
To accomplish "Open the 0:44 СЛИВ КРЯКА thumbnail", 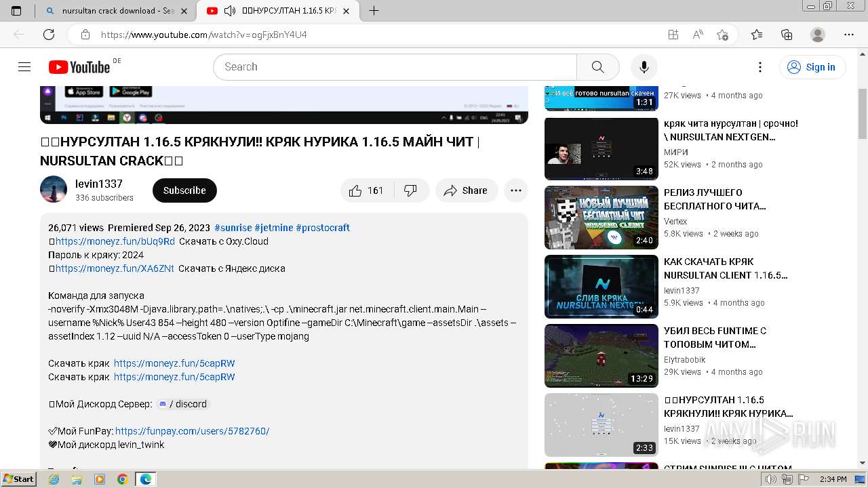I will 601,287.
